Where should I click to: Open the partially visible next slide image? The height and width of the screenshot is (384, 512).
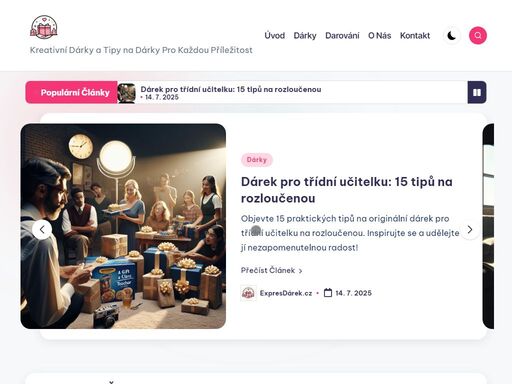tap(488, 226)
